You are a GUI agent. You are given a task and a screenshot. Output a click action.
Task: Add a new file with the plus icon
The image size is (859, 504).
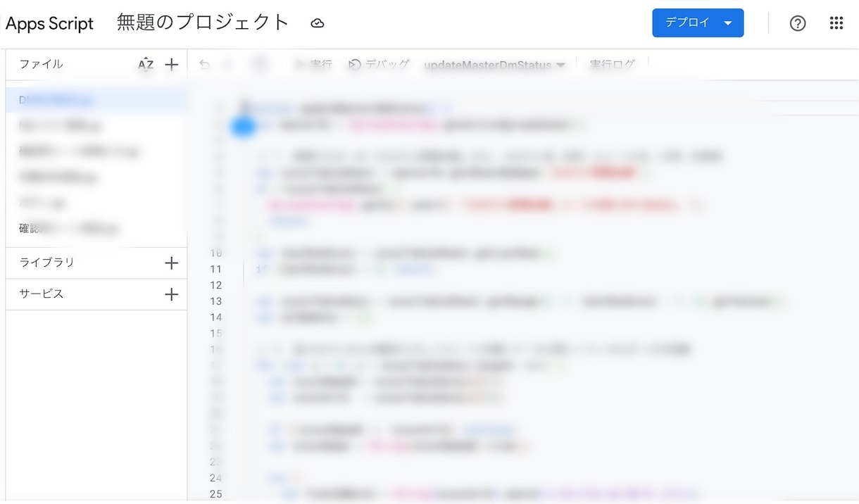(171, 65)
